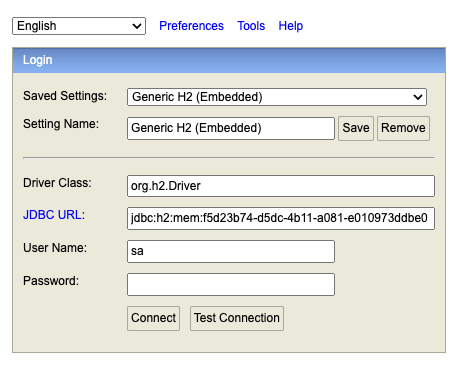The image size is (470, 382).
Task: Click the Login panel header text
Action: pos(38,60)
